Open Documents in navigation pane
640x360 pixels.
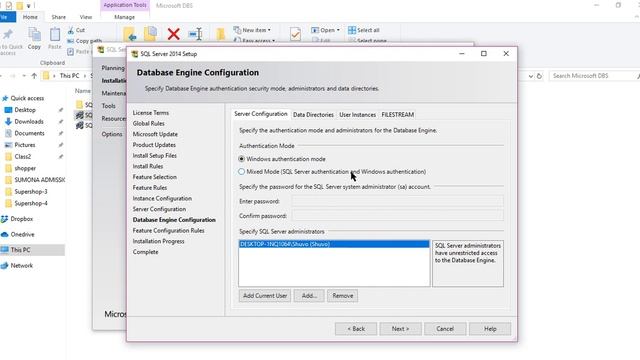(29, 133)
